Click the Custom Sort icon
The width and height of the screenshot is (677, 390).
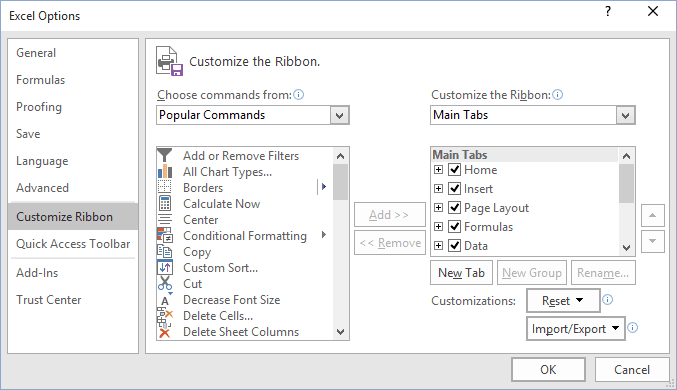coord(165,267)
